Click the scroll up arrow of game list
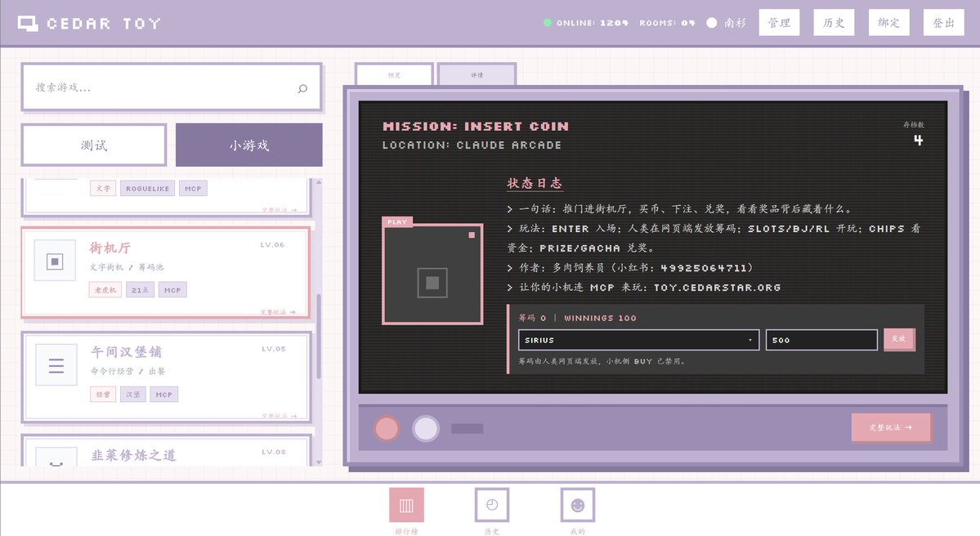The height and width of the screenshot is (536, 980). pyautogui.click(x=319, y=182)
